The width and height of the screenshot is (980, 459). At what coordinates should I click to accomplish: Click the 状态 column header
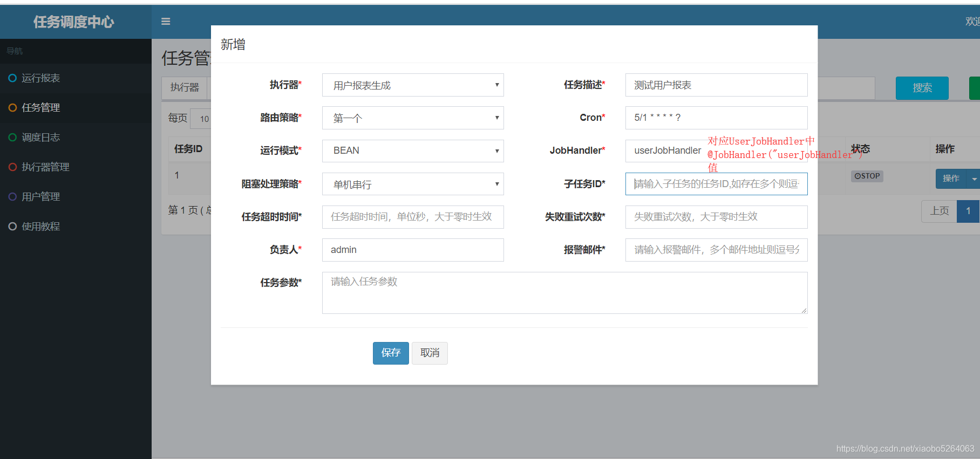tap(861, 149)
